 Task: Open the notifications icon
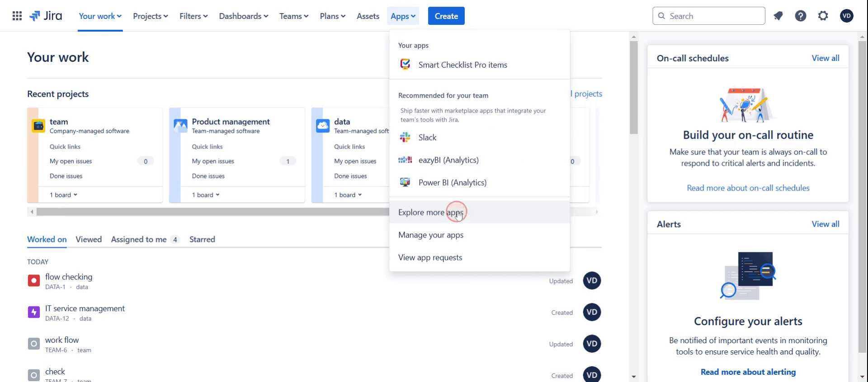pos(778,16)
